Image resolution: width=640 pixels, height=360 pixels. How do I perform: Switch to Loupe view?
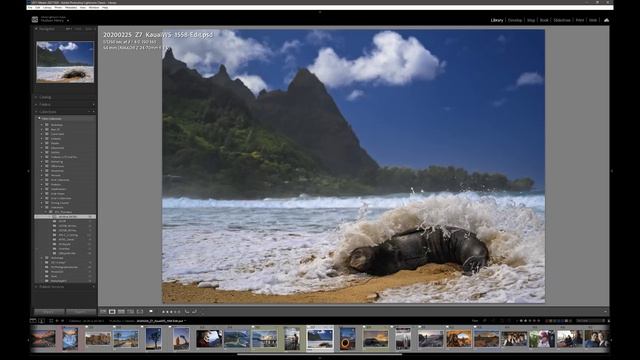112,311
